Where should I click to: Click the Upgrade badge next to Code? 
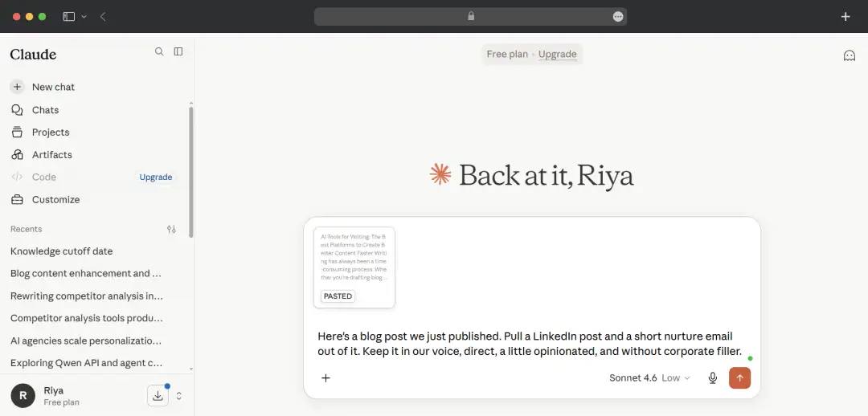[156, 177]
